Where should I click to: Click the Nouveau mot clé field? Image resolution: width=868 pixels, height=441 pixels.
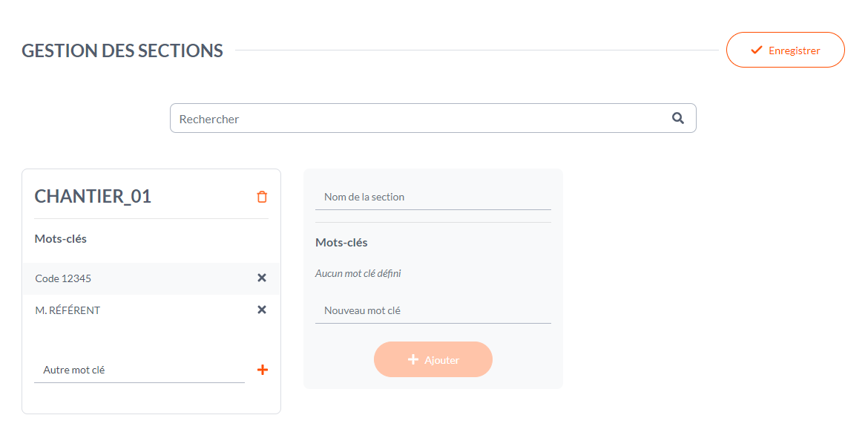point(433,310)
